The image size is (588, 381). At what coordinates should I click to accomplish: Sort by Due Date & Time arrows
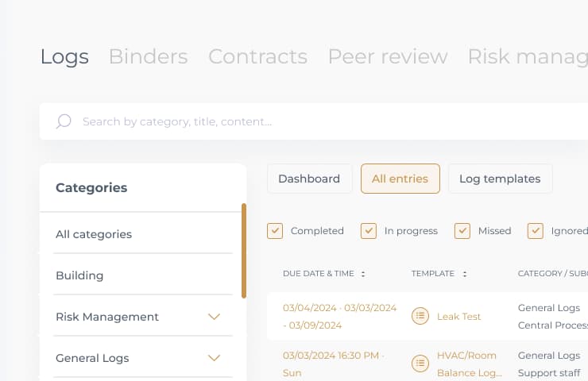click(363, 274)
